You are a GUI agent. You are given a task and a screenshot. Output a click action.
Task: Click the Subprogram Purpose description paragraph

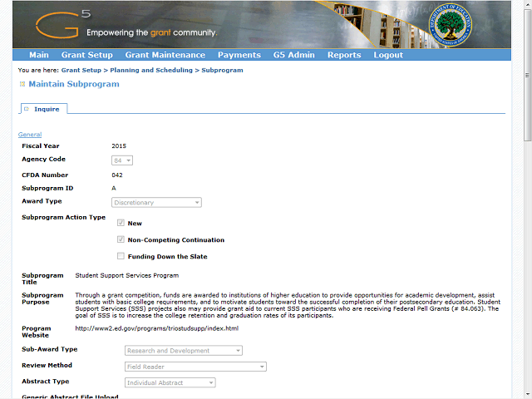[288, 305]
